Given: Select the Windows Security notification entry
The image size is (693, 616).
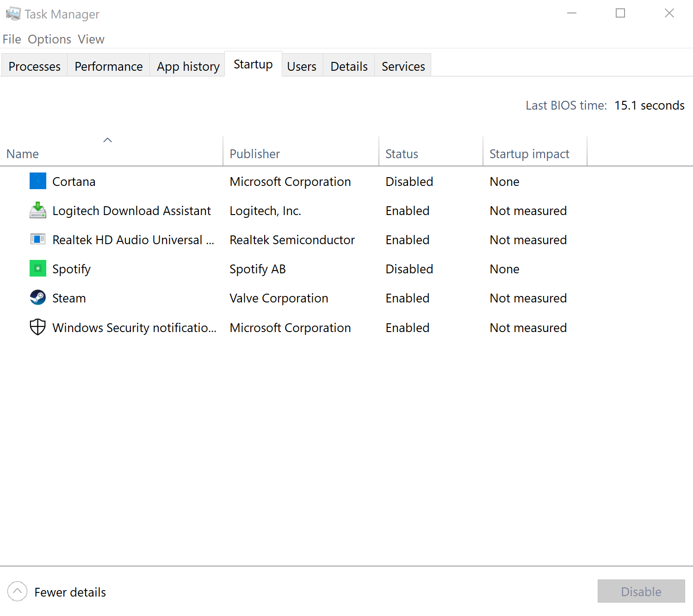Looking at the screenshot, I should [135, 328].
